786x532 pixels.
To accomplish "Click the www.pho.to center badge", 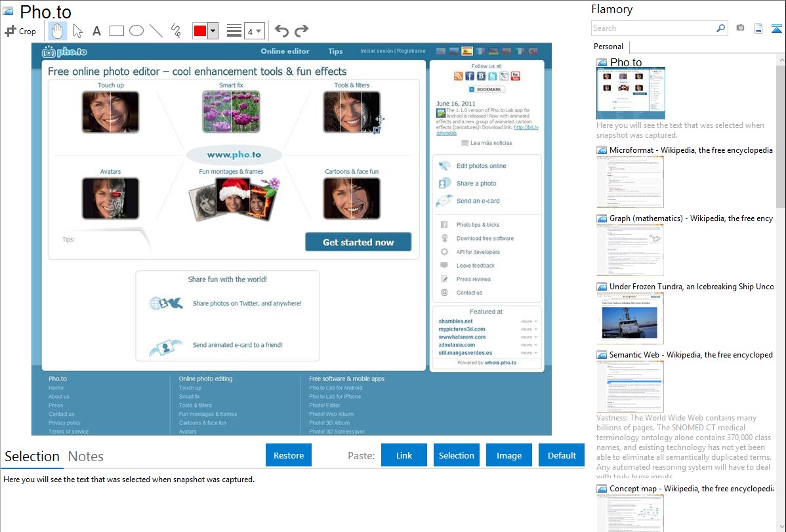I will coord(234,154).
